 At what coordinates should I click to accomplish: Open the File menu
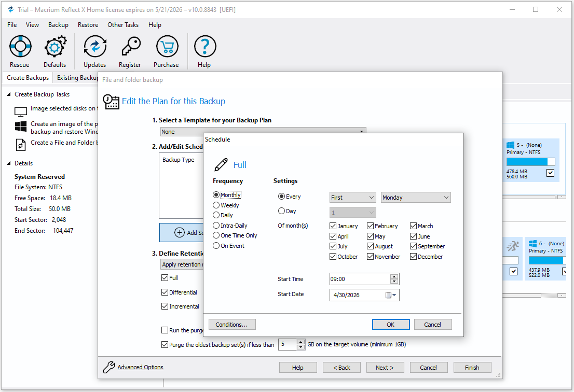tap(12, 25)
